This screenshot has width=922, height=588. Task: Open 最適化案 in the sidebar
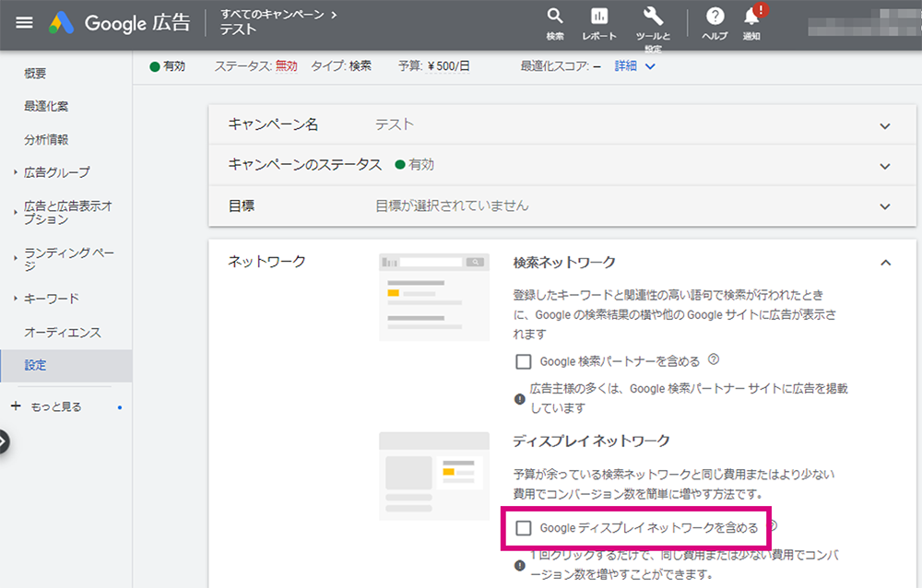[46, 106]
